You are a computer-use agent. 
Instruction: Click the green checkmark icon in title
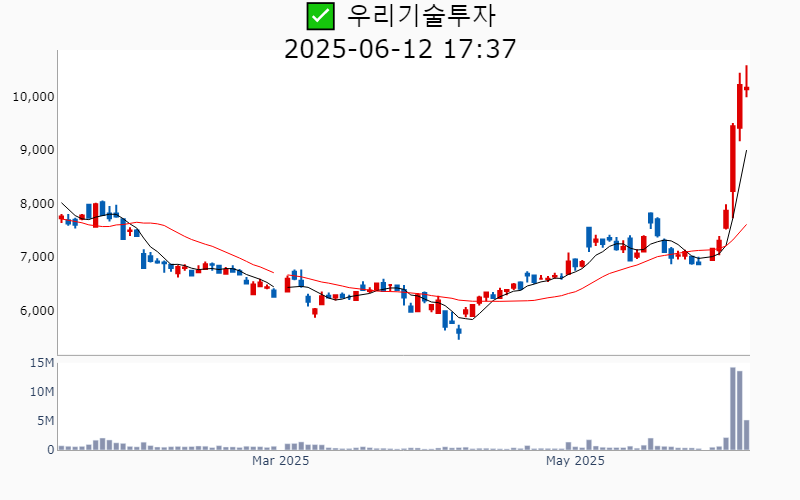tap(320, 16)
